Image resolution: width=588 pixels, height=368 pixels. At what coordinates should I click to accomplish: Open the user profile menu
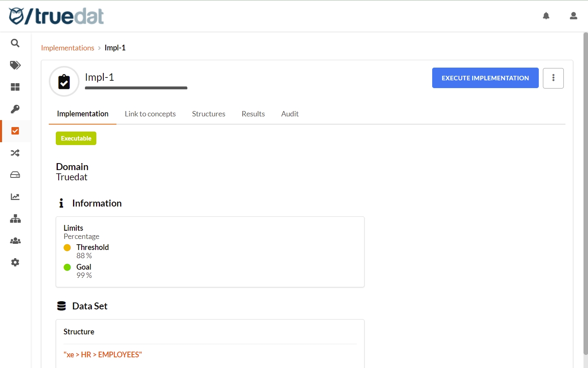[x=573, y=16]
